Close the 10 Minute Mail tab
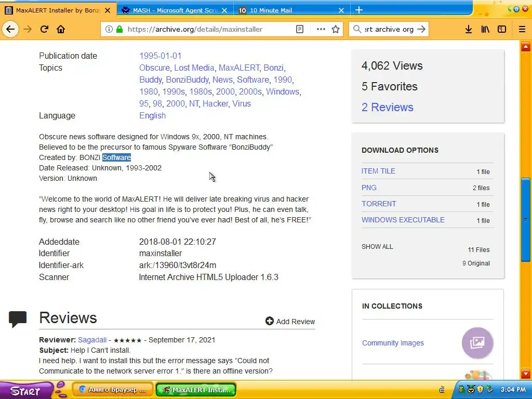Viewport: 532px width, 399px height. click(341, 10)
